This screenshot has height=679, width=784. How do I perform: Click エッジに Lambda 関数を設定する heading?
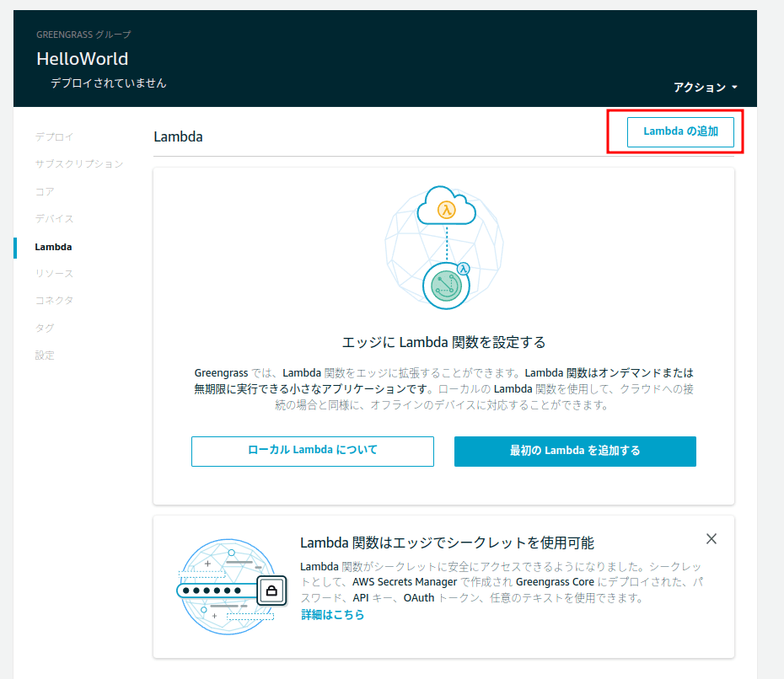point(443,342)
